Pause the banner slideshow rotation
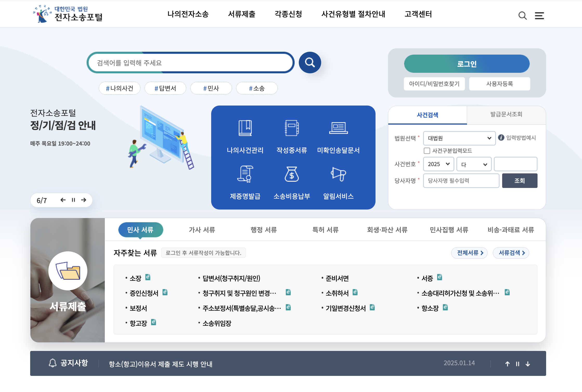Image resolution: width=582 pixels, height=392 pixels. click(x=73, y=200)
